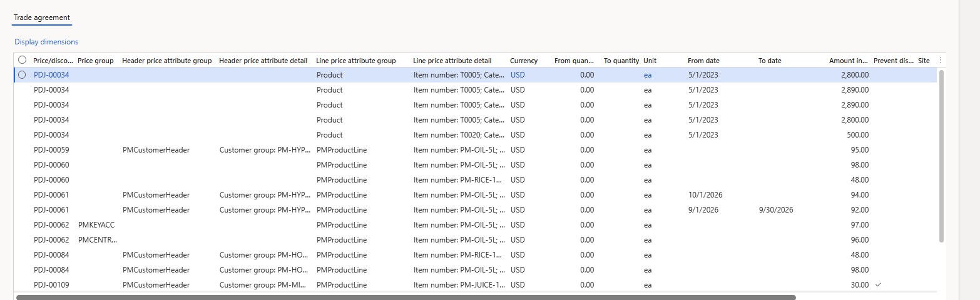This screenshot has width=980, height=300.
Task: Click the 9/30/2026 To date cell
Action: pyautogui.click(x=776, y=210)
